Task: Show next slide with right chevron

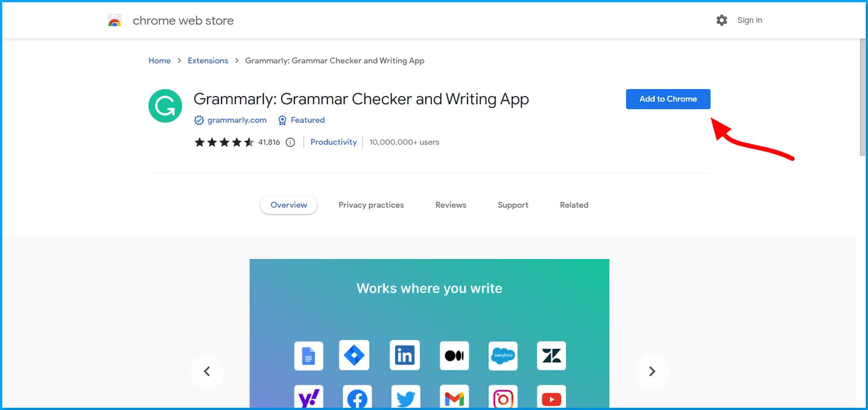Action: [652, 371]
